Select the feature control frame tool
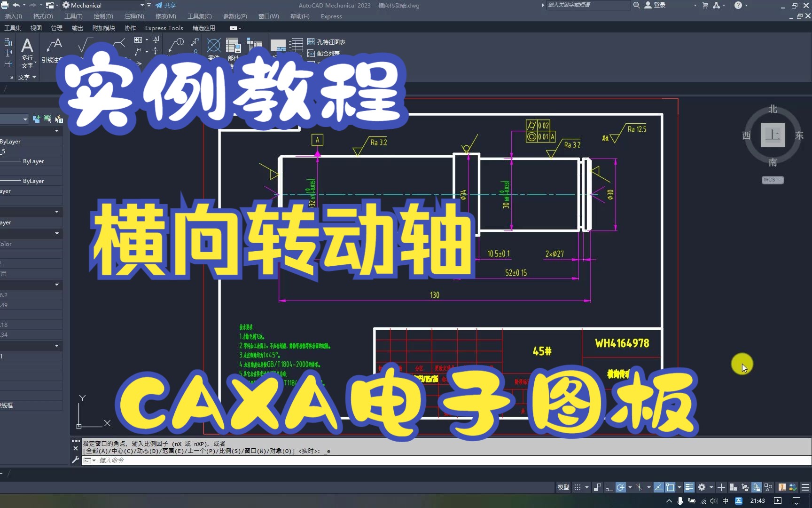The width and height of the screenshot is (812, 508). click(x=138, y=40)
